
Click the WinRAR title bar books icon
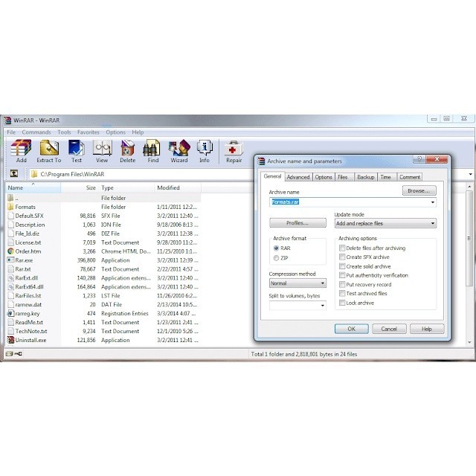7,120
